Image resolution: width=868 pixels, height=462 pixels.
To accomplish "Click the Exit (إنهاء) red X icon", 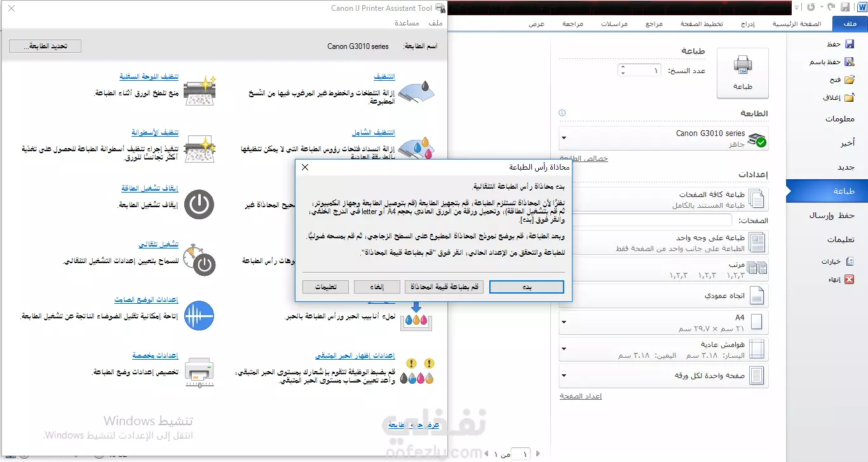I will pyautogui.click(x=850, y=279).
